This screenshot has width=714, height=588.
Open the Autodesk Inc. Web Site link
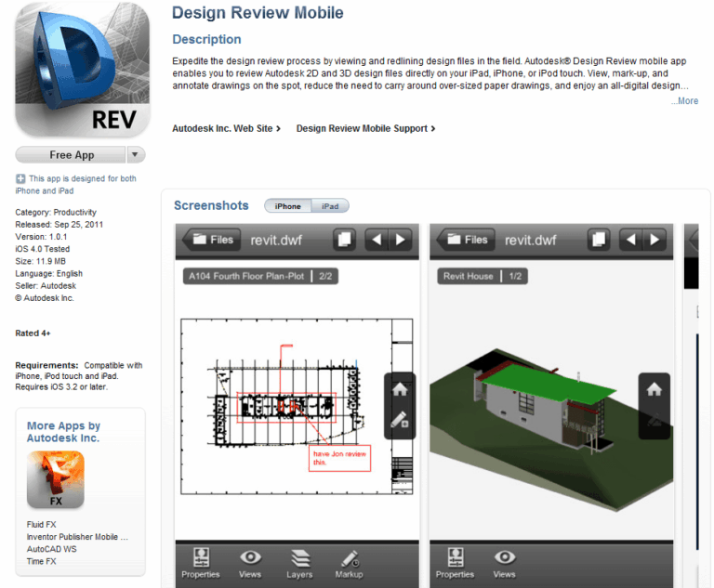(x=226, y=129)
